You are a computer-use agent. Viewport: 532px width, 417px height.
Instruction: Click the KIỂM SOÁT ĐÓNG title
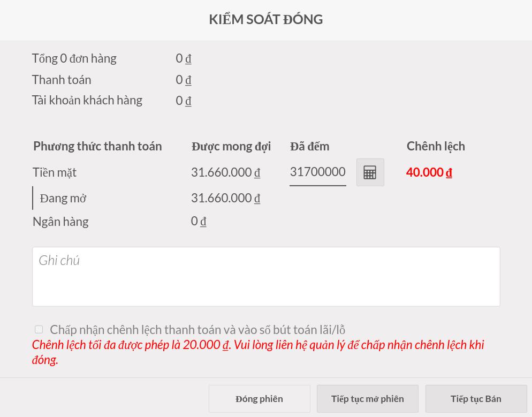coord(266,19)
